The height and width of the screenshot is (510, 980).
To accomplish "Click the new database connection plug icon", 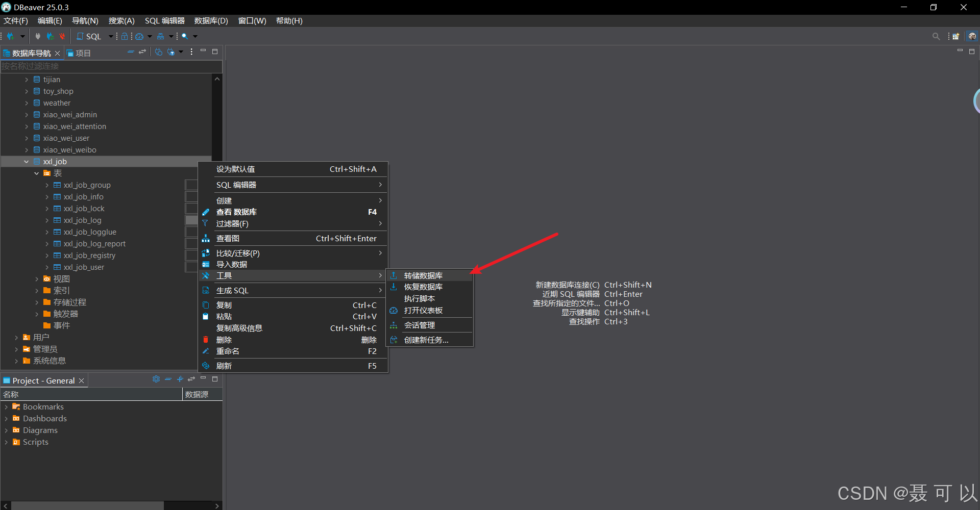I will [x=10, y=36].
